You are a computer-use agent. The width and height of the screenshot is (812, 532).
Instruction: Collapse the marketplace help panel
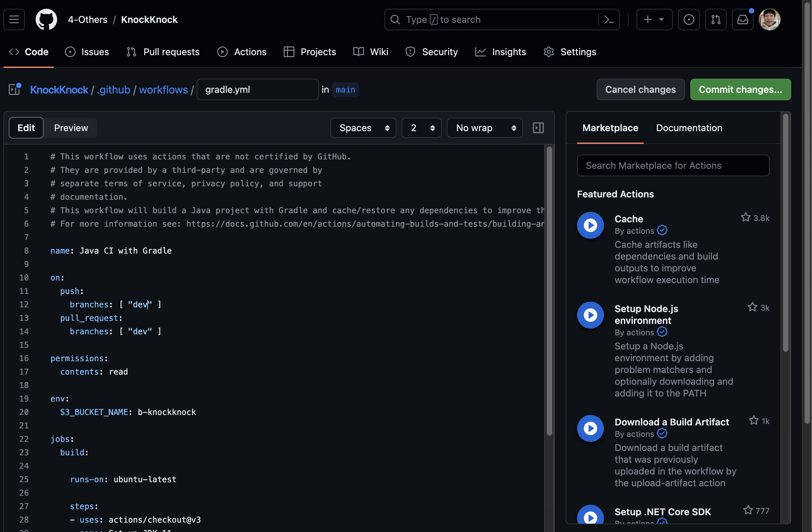coord(538,128)
